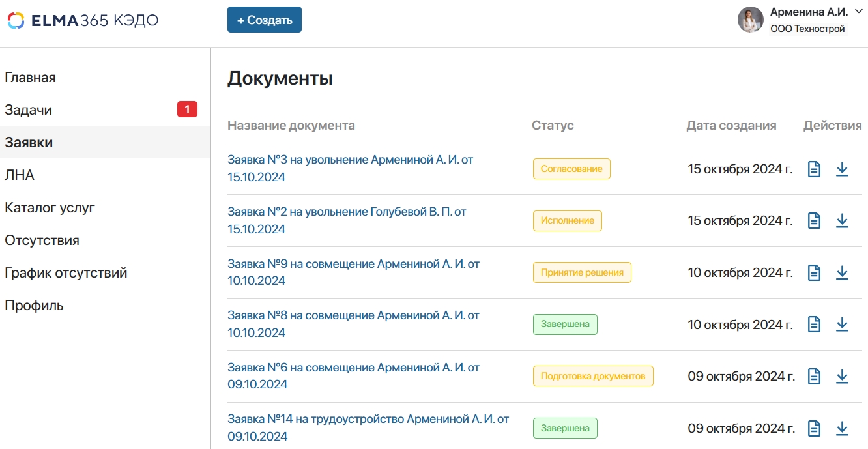Open document view icon for Заявка №14
Image resolution: width=868 pixels, height=449 pixels.
tap(814, 428)
